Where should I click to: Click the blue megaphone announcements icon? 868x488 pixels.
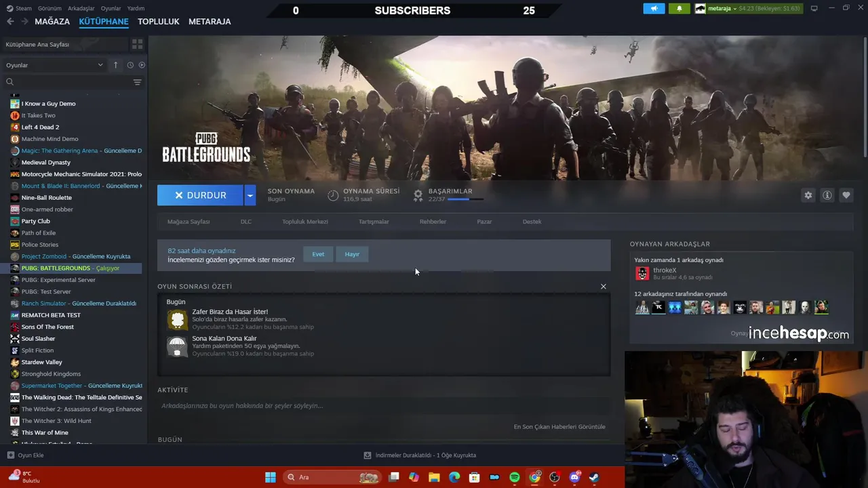tap(654, 8)
